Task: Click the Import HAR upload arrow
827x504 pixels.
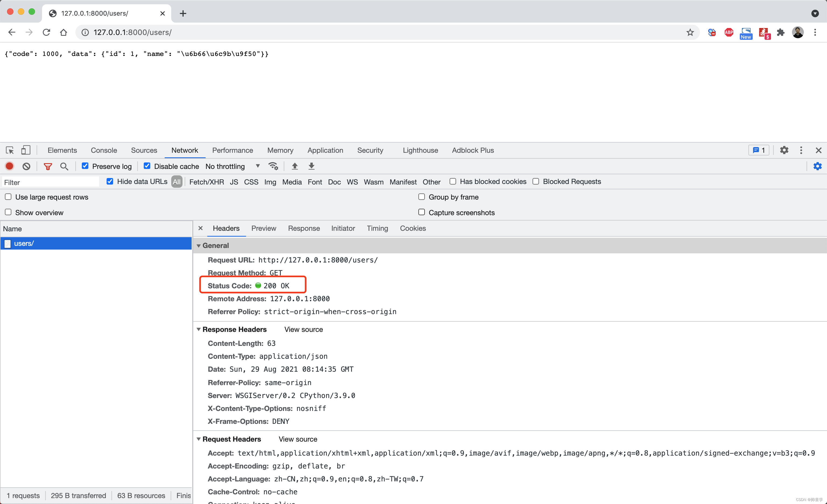Action: (x=294, y=166)
